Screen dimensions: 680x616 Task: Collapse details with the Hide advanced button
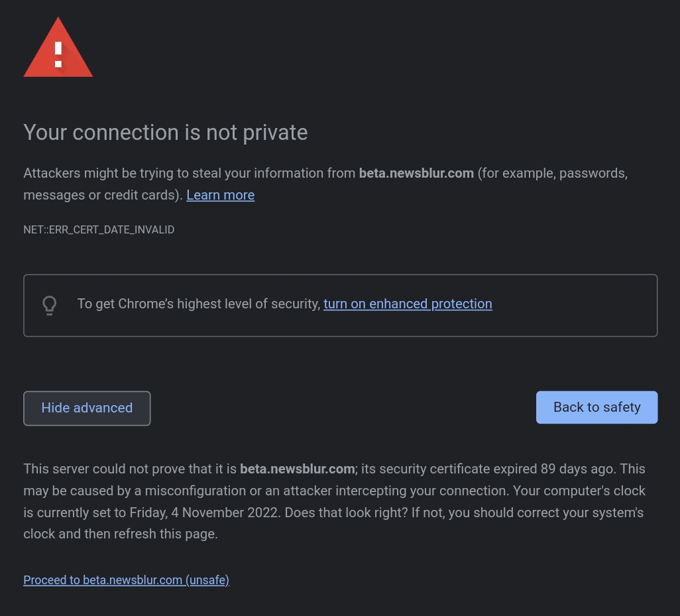click(x=87, y=408)
